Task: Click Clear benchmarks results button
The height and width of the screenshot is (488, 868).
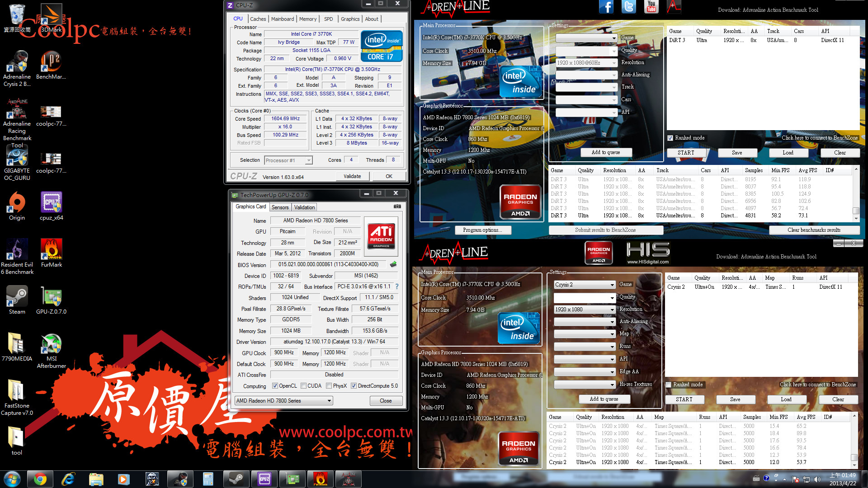Action: click(814, 230)
